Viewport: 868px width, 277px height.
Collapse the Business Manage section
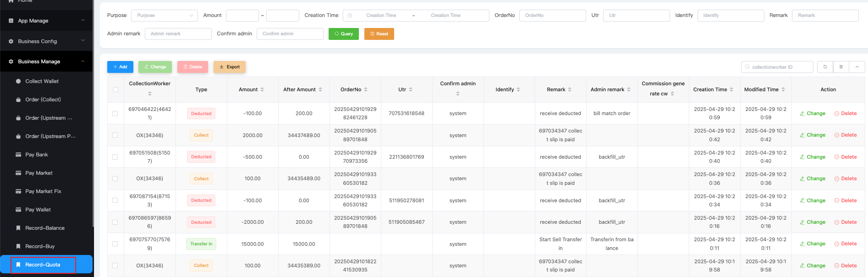tap(47, 61)
